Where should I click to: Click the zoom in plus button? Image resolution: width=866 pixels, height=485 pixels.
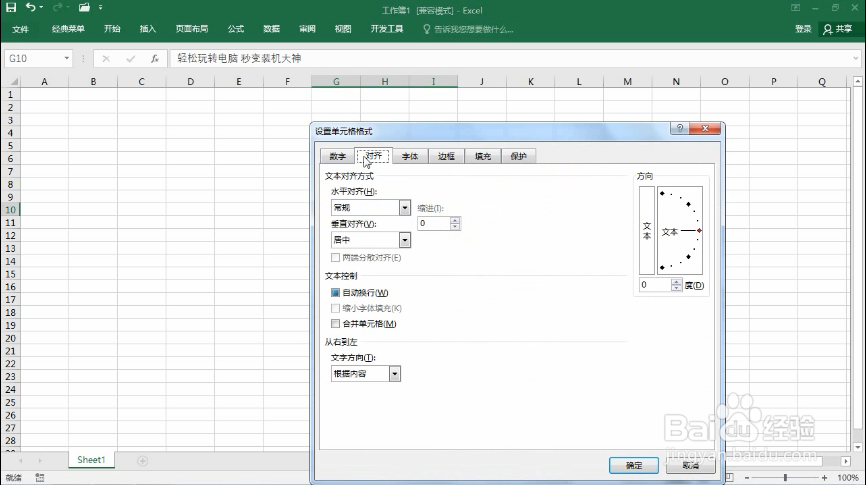point(824,478)
